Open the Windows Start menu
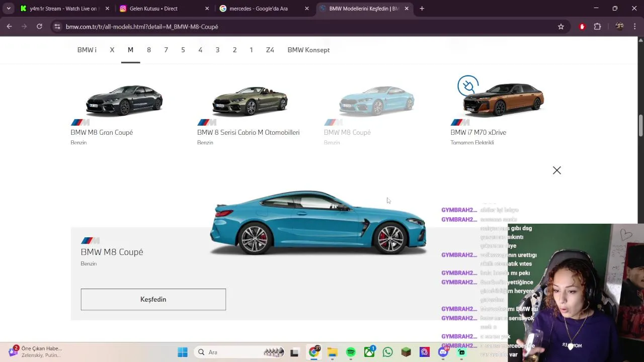Image resolution: width=644 pixels, height=362 pixels. coord(183,352)
